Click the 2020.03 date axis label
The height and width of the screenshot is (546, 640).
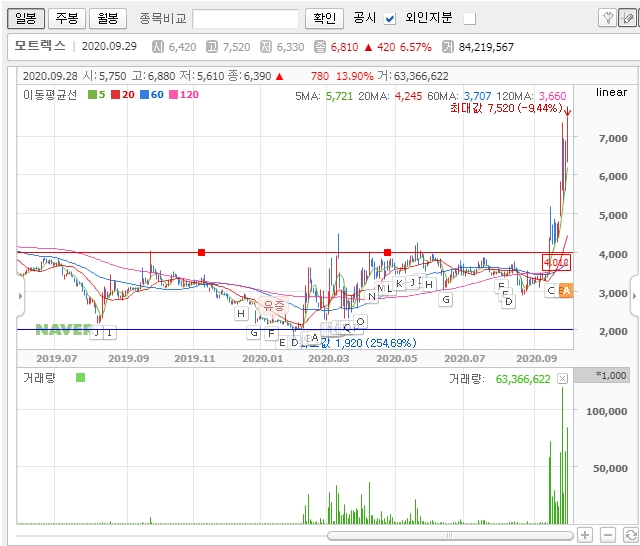(329, 359)
